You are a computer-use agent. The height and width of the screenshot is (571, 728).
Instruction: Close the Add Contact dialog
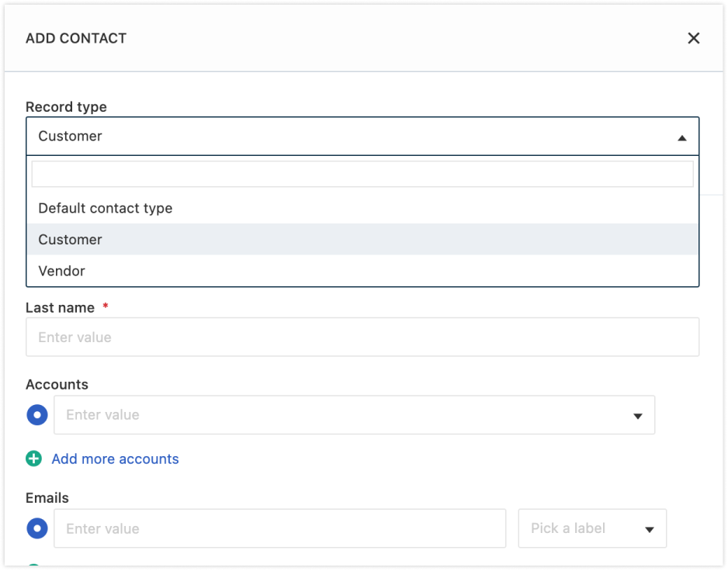(x=693, y=38)
